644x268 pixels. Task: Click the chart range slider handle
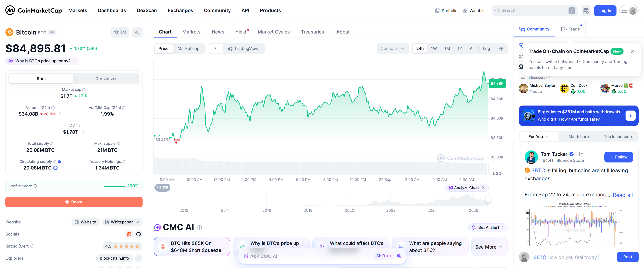pos(488,199)
